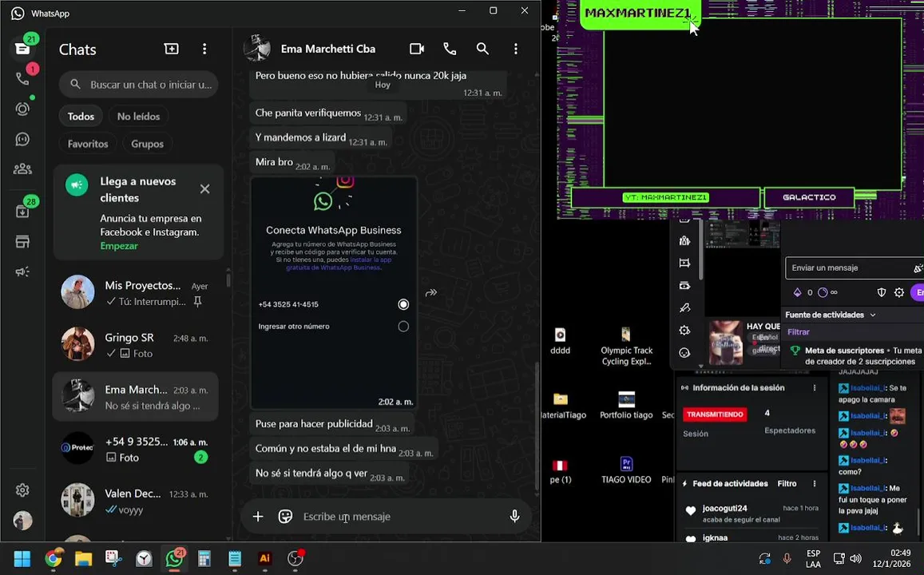Screen dimensions: 924x575
Task: Start voice call with Ema Marchetti
Action: pyautogui.click(x=450, y=49)
